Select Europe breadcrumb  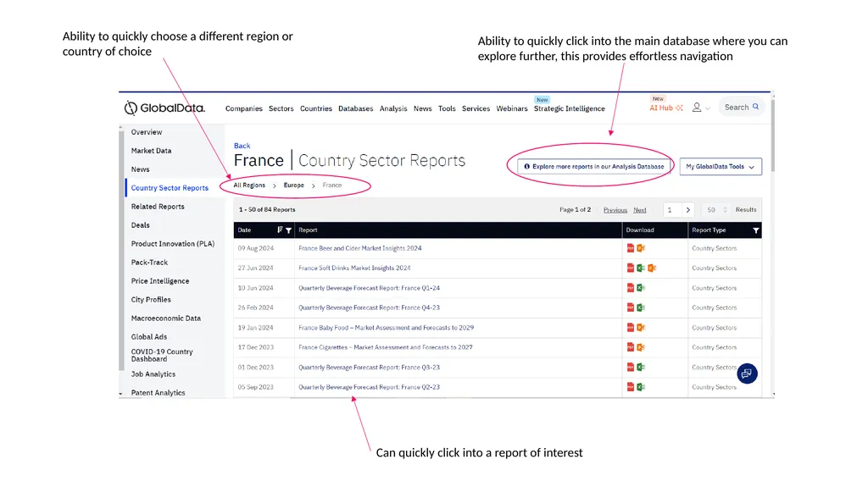point(294,185)
